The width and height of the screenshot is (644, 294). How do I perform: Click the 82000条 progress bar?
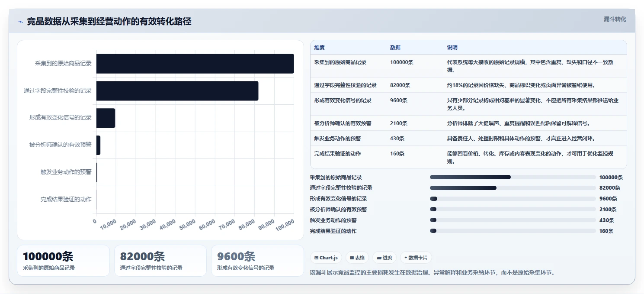click(x=513, y=188)
